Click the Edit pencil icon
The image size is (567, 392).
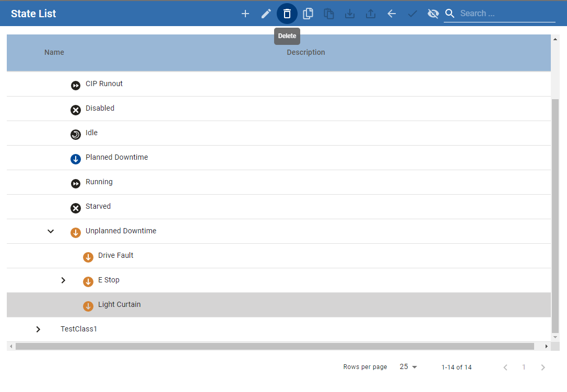point(266,14)
